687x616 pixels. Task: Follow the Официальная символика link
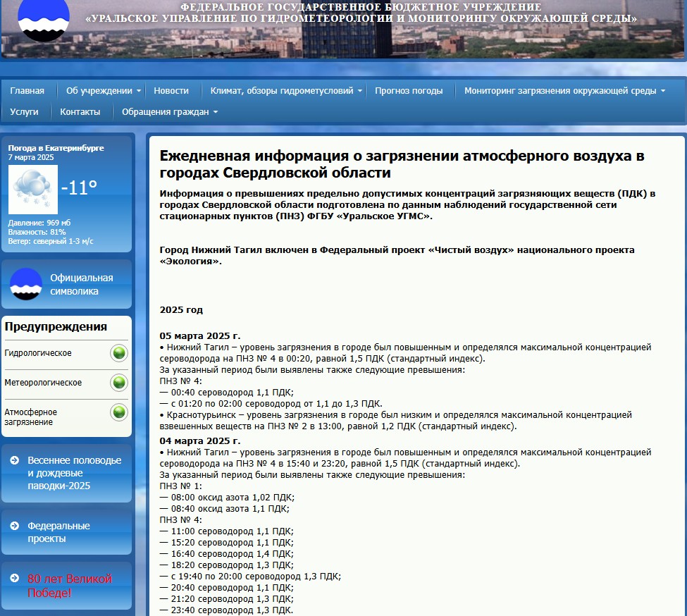81,285
